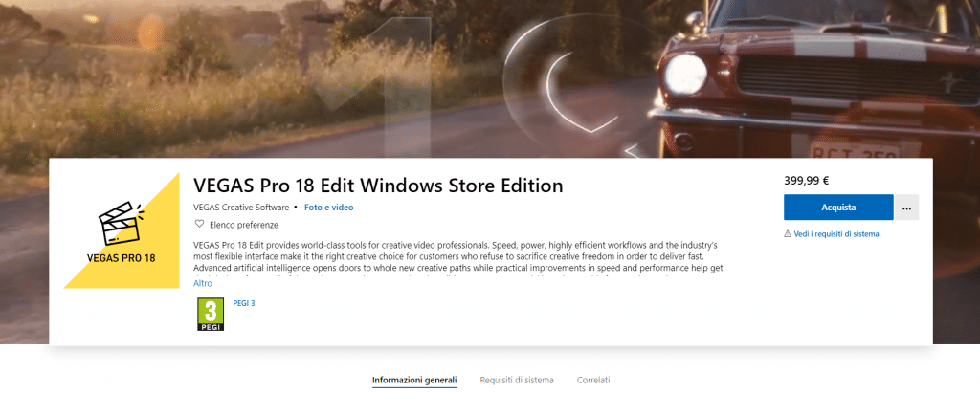The image size is (980, 415).
Task: Click the app description paragraph
Action: click(459, 256)
